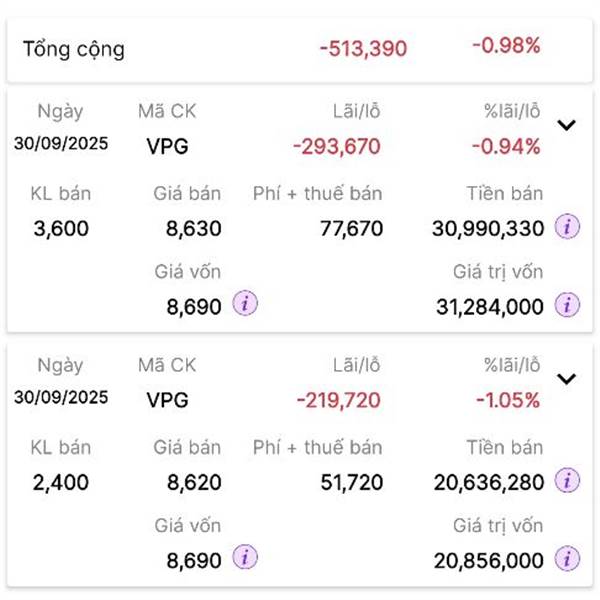The width and height of the screenshot is (600, 600).
Task: Open info for 20,636,280 sale proceeds
Action: (567, 482)
